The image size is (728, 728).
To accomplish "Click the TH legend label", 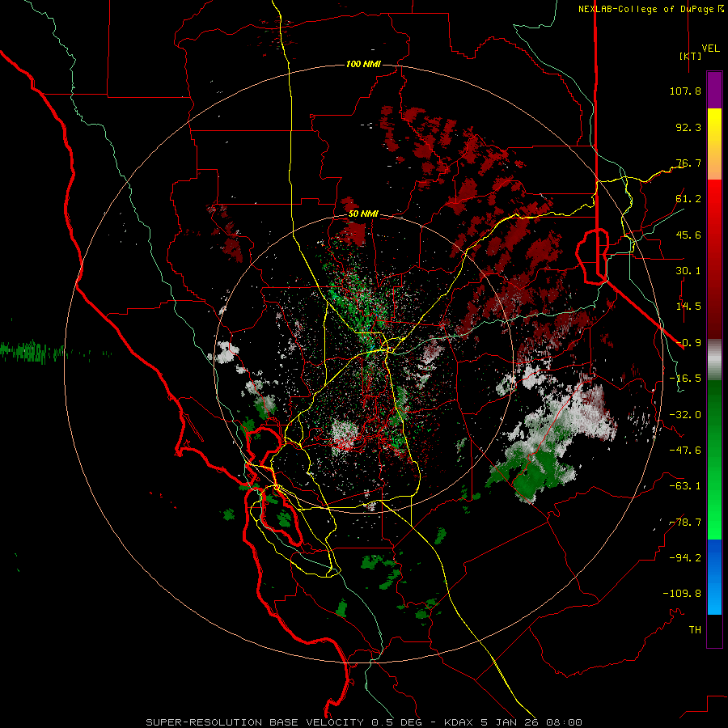I will point(695,630).
